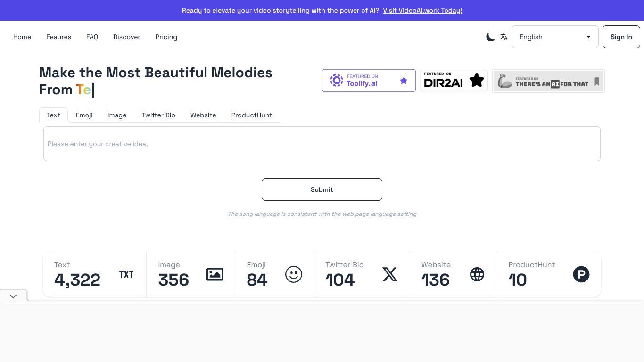
Task: Switch to the Twitter Bio tab
Action: (x=158, y=115)
